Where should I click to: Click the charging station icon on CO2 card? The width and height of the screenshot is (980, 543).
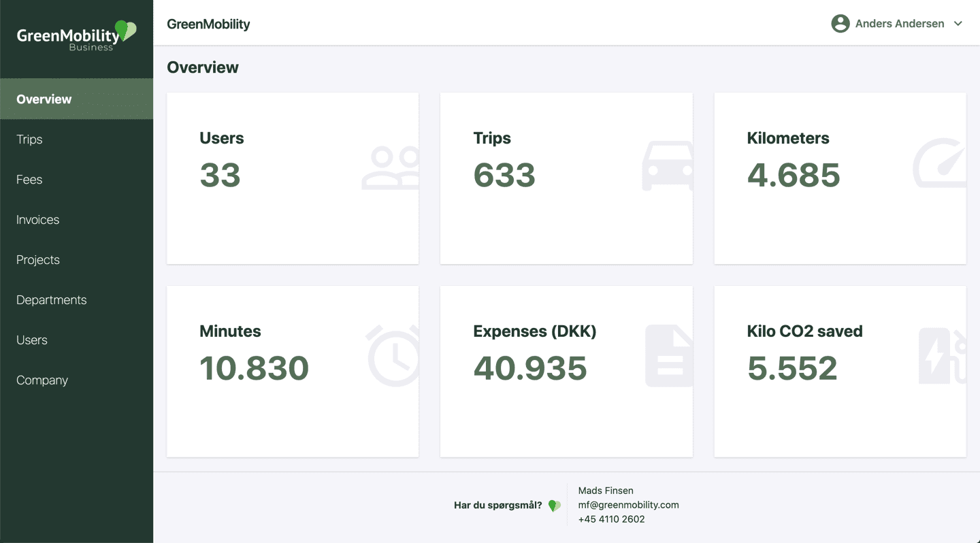(x=943, y=356)
